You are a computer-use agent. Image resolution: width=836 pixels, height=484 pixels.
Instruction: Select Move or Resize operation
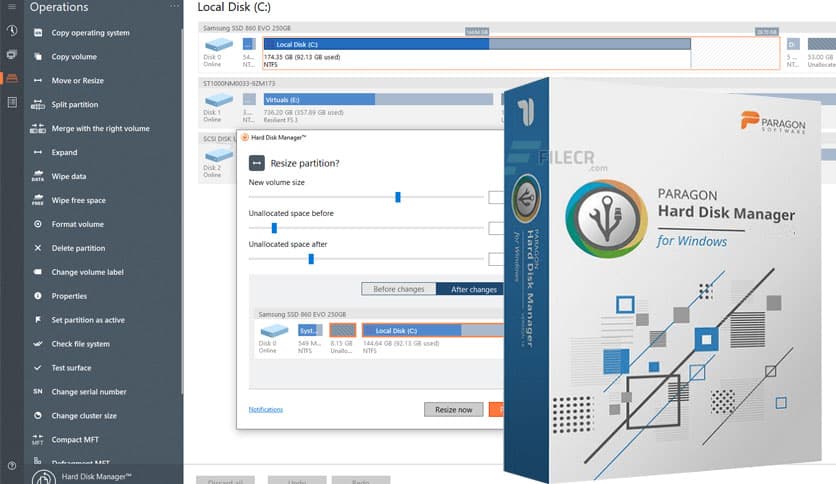point(77,80)
